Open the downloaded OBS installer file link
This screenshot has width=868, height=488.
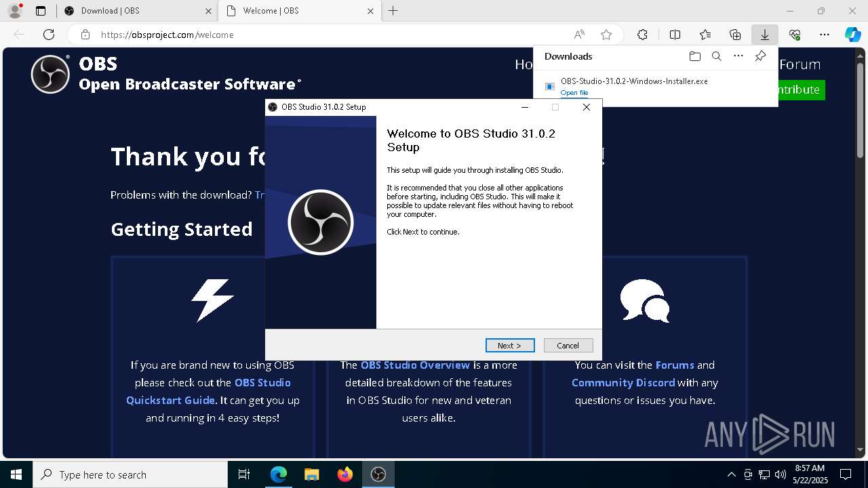[x=574, y=93]
